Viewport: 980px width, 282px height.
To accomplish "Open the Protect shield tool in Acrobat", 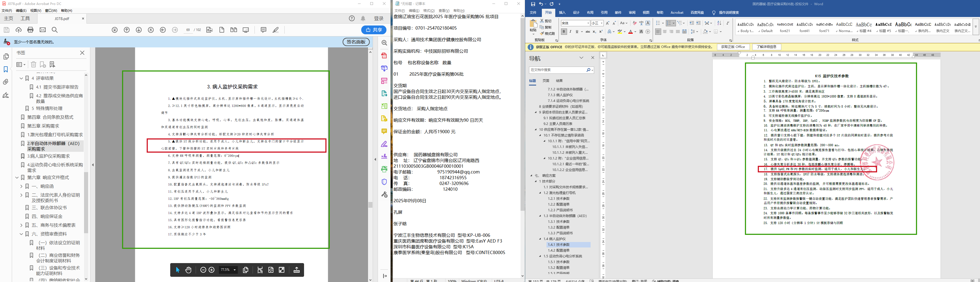I will 384,182.
